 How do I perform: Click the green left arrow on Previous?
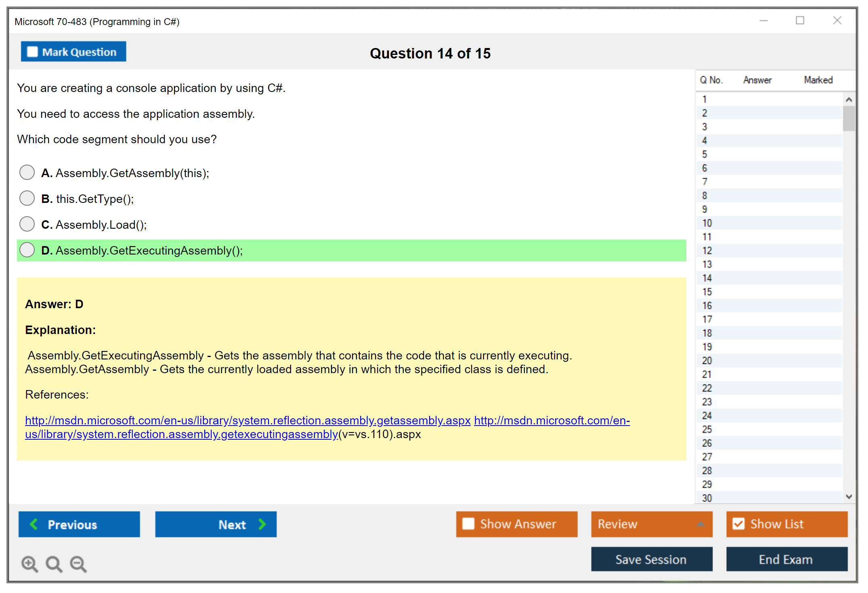[34, 524]
